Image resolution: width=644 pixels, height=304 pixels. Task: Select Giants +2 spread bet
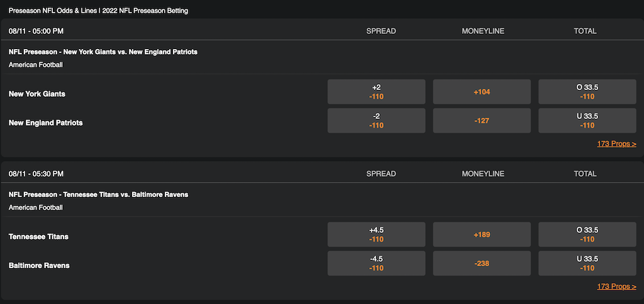click(x=376, y=92)
